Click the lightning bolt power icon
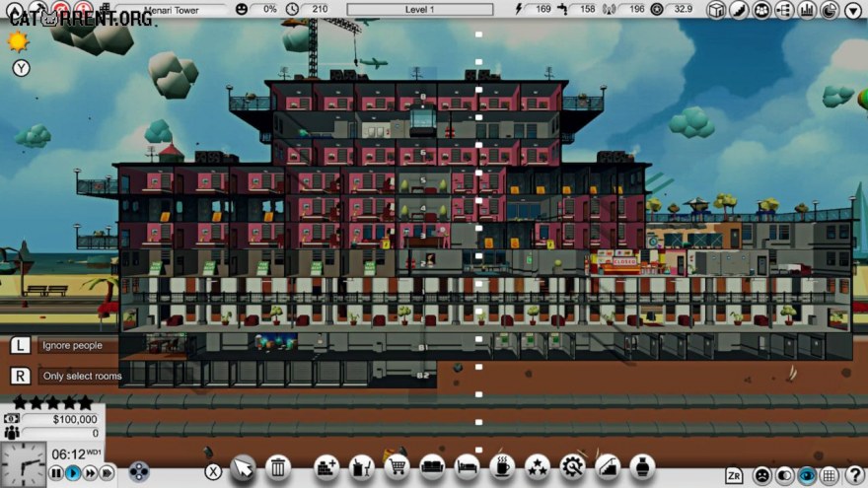This screenshot has height=488, width=868. tap(519, 9)
